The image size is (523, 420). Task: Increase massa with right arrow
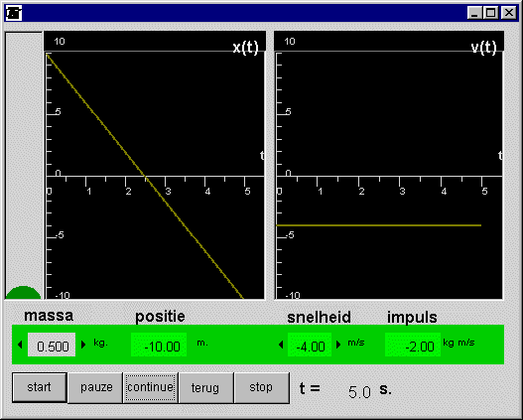coord(83,345)
